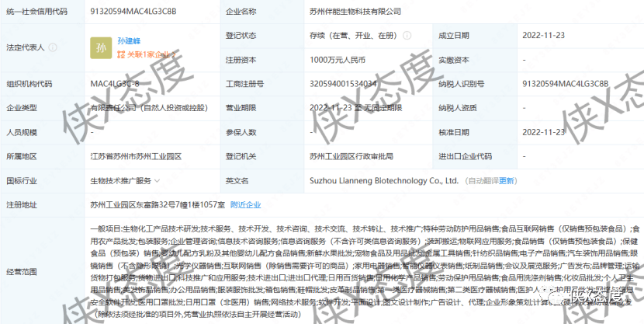This screenshot has width=644, height=324.
Task: Click the 实缴资本 label
Action: click(x=454, y=60)
